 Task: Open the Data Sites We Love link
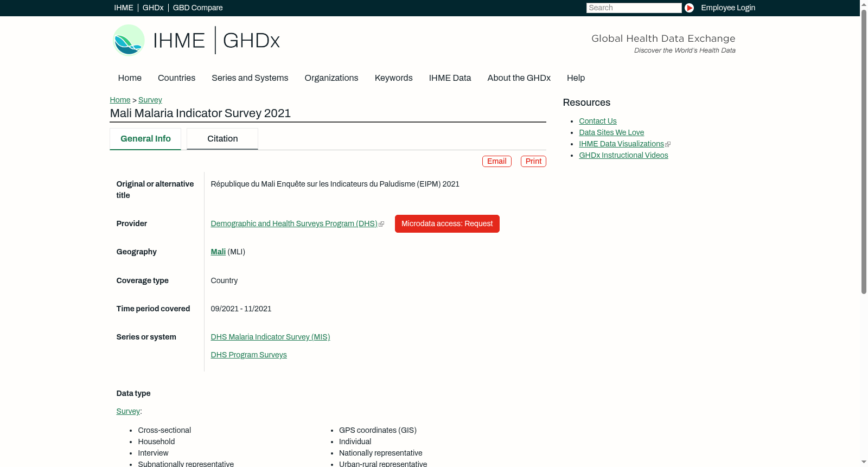(x=611, y=132)
